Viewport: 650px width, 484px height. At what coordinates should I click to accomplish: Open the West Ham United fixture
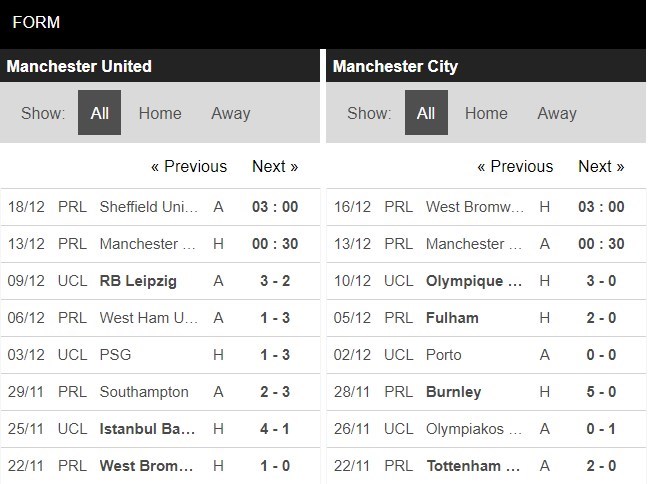pos(148,318)
